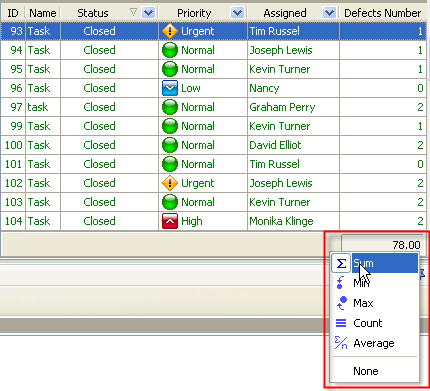The width and height of the screenshot is (430, 391).
Task: Click the Normal green icon in row 103
Action: click(x=170, y=202)
